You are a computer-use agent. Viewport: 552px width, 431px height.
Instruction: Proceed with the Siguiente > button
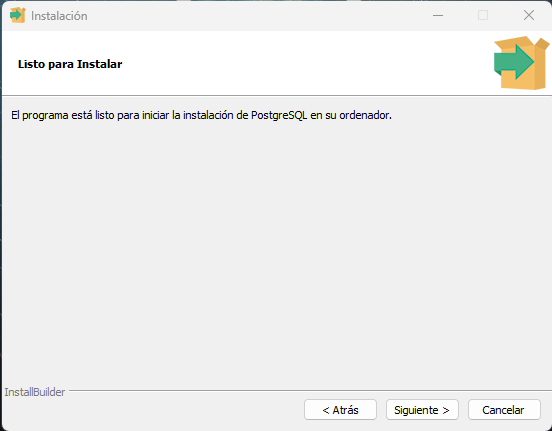click(422, 410)
